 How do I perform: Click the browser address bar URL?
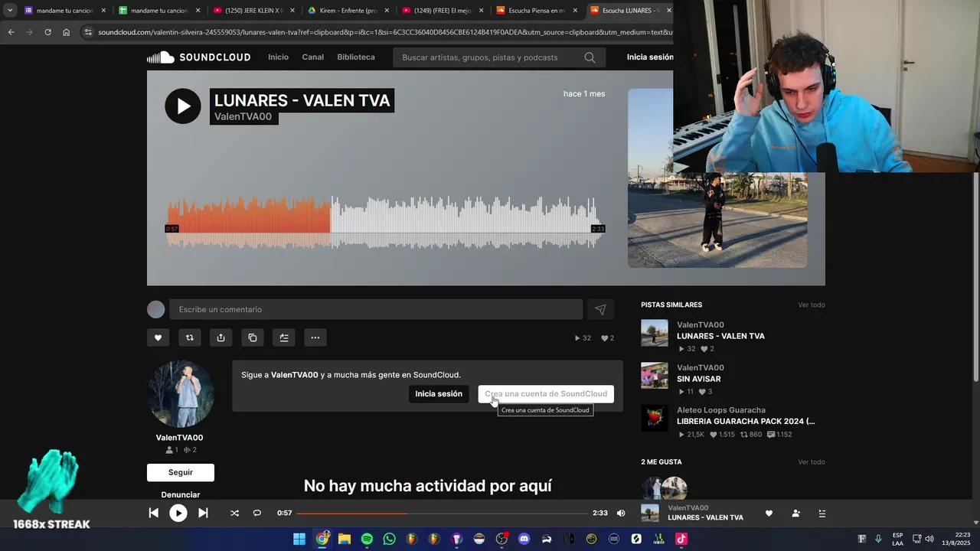385,32
